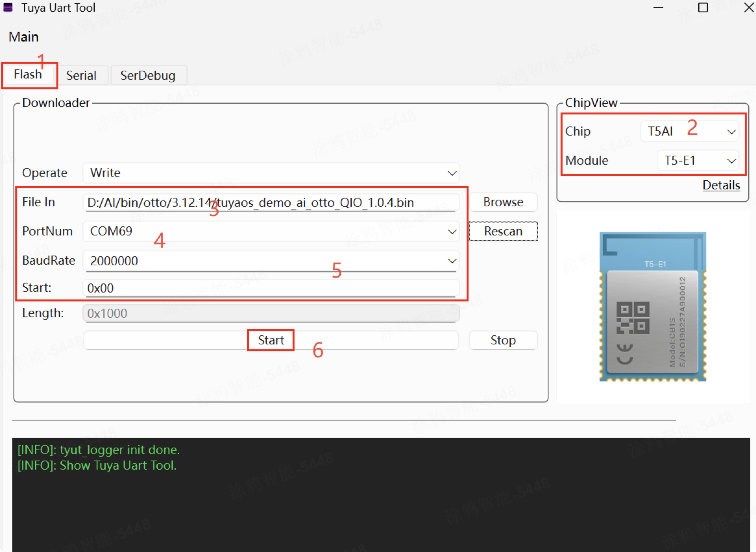Click the 'PortNum' field label
The height and width of the screenshot is (552, 756).
point(47,231)
